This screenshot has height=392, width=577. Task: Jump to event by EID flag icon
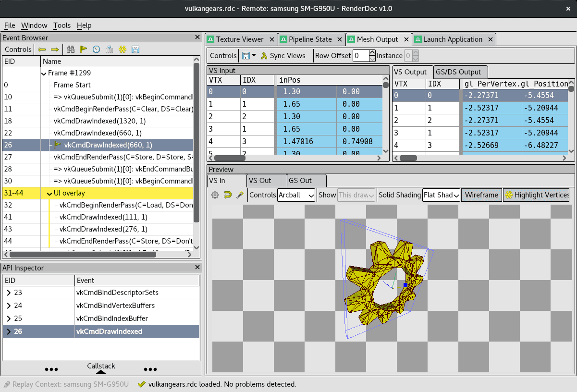pos(84,49)
